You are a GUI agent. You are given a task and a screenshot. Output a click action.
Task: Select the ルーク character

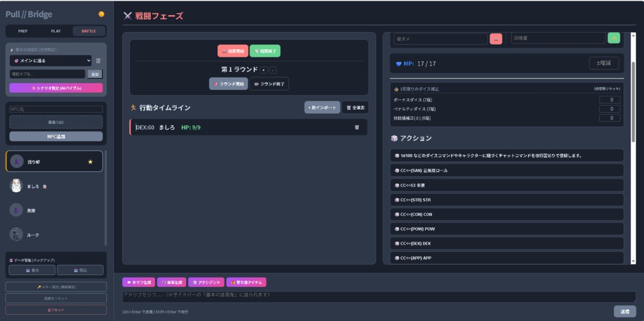click(54, 235)
